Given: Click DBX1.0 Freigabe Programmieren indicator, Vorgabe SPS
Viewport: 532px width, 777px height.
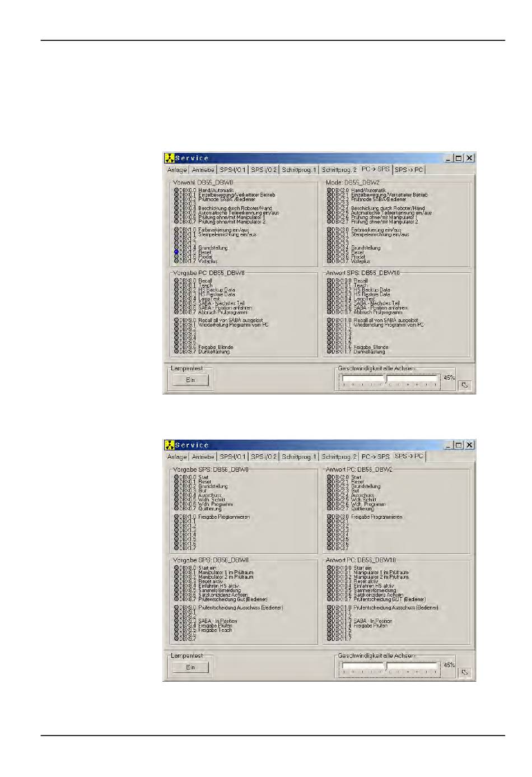Looking at the screenshot, I should point(176,517).
